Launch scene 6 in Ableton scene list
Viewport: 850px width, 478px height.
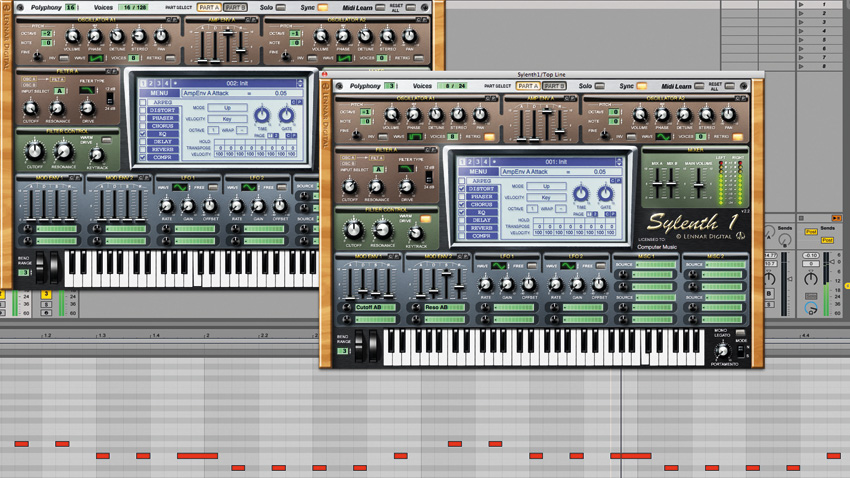click(x=801, y=48)
